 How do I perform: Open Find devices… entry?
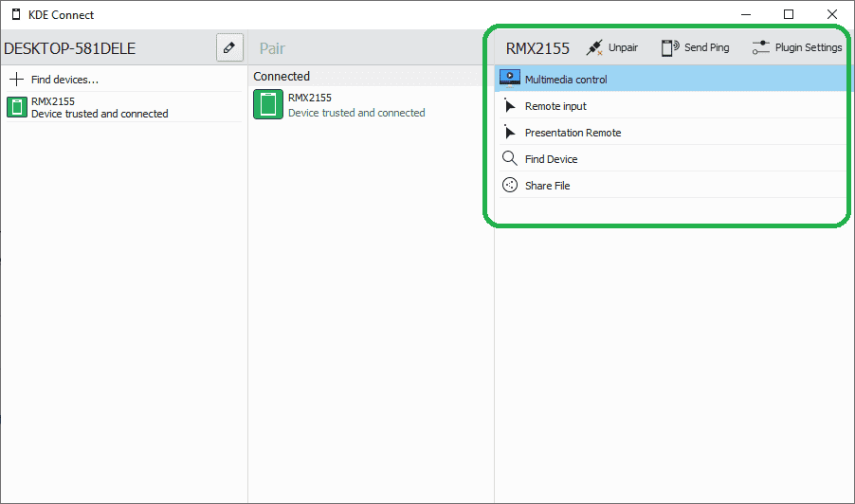124,79
